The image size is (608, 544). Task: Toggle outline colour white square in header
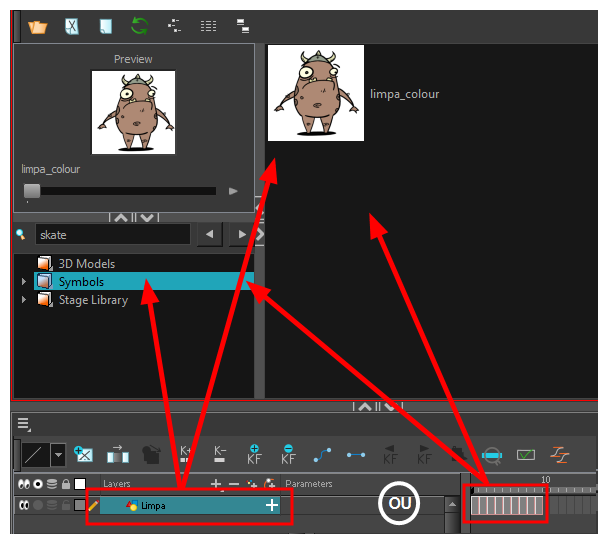[x=80, y=484]
